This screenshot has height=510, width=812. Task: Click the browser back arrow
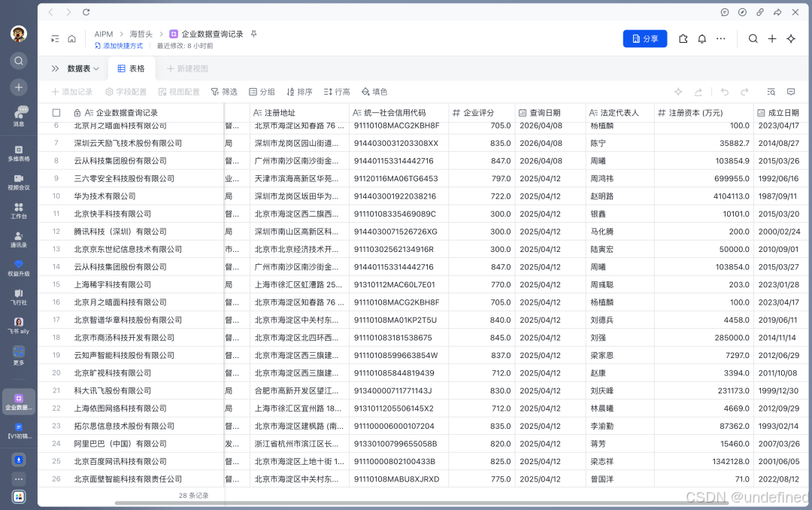pyautogui.click(x=51, y=12)
